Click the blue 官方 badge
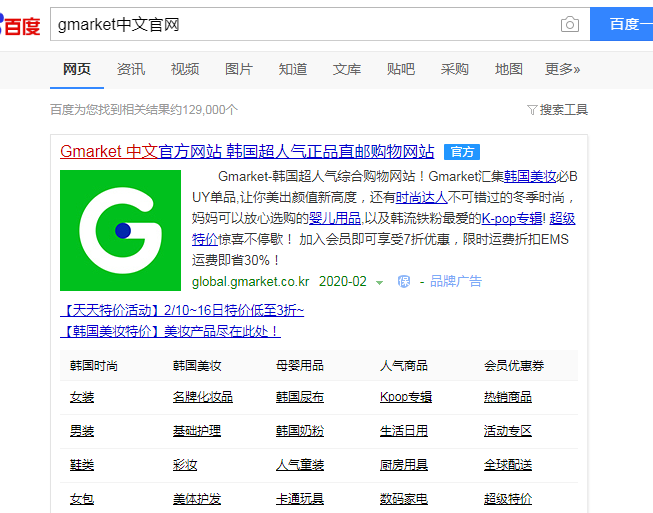 click(x=462, y=152)
